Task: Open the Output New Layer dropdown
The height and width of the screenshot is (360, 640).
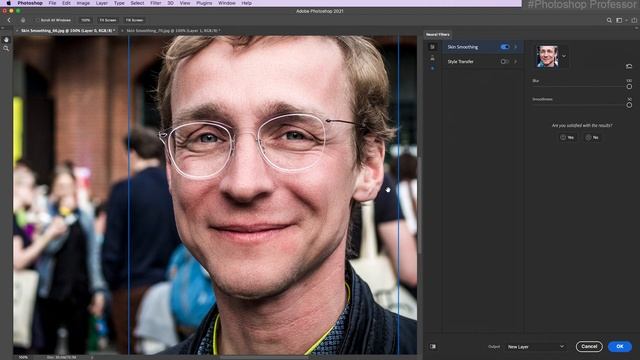Action: pos(535,347)
